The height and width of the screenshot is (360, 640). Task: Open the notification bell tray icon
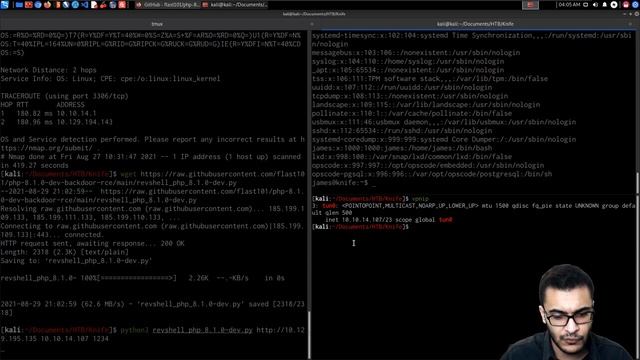tap(604, 5)
